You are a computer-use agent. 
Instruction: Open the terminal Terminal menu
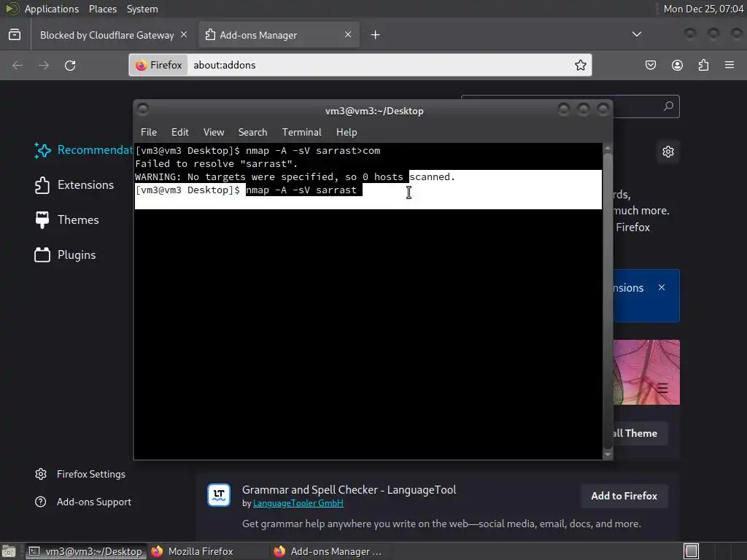pos(301,133)
